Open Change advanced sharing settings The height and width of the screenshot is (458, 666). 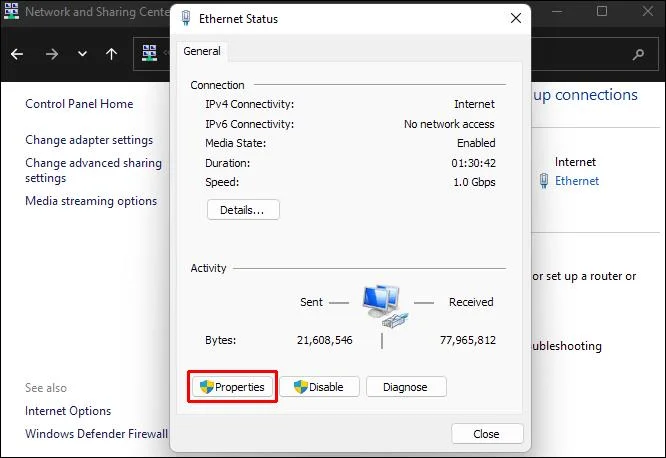click(93, 170)
